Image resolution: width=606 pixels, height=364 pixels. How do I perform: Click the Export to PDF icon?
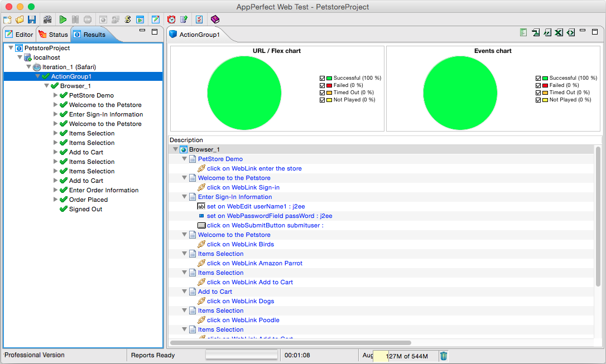click(536, 32)
